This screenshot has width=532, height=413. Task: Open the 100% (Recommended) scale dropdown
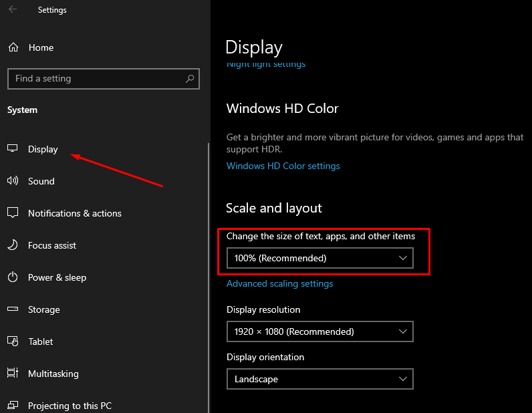[320, 258]
